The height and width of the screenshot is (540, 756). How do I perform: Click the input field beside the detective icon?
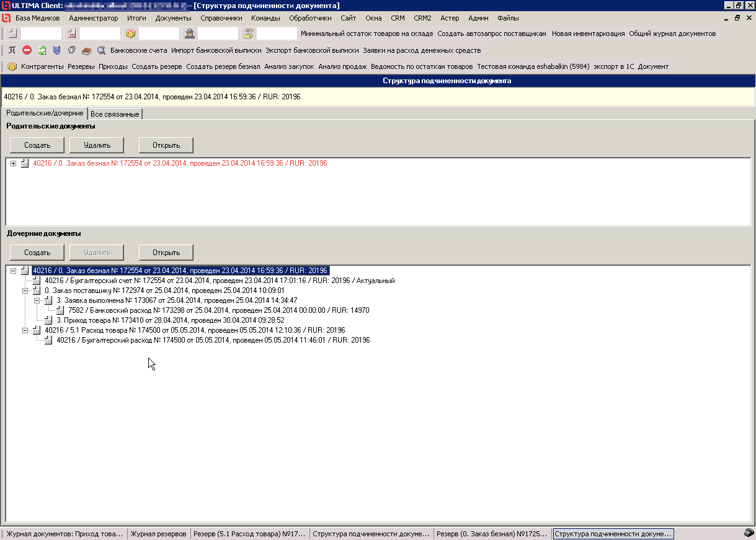[218, 34]
